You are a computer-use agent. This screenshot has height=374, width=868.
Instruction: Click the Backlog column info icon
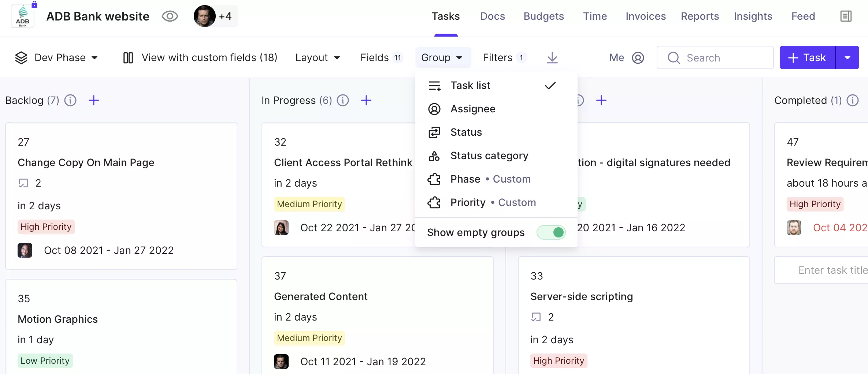(x=70, y=100)
